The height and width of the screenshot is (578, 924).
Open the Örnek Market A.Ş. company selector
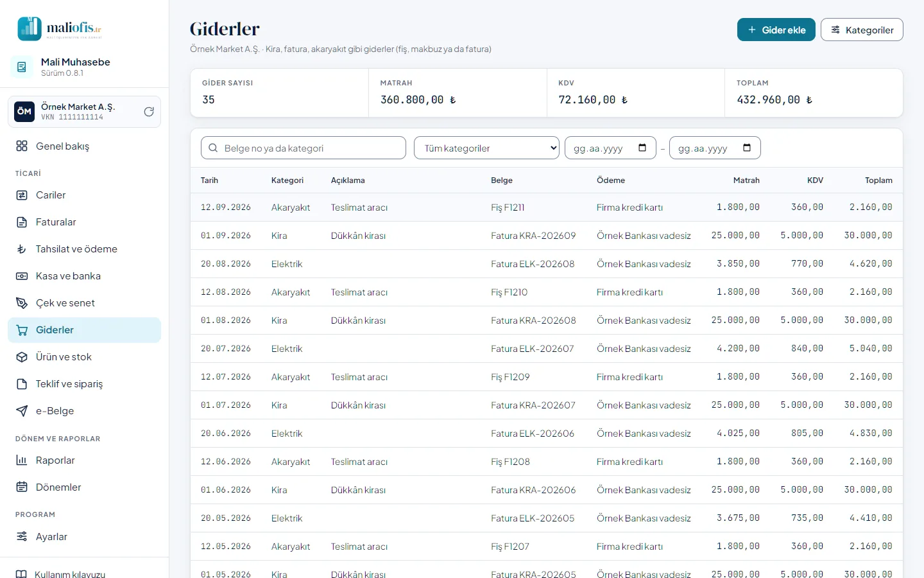84,112
